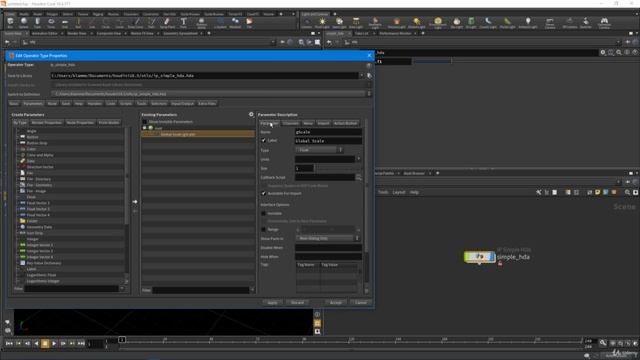Open the Existing Parameters gear menu
640x360 pixels.
[x=251, y=115]
